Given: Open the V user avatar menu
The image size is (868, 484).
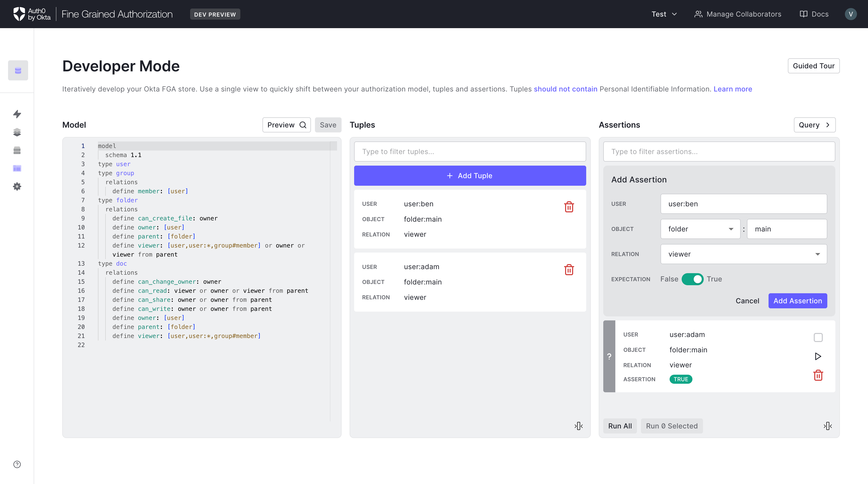Looking at the screenshot, I should click(850, 14).
